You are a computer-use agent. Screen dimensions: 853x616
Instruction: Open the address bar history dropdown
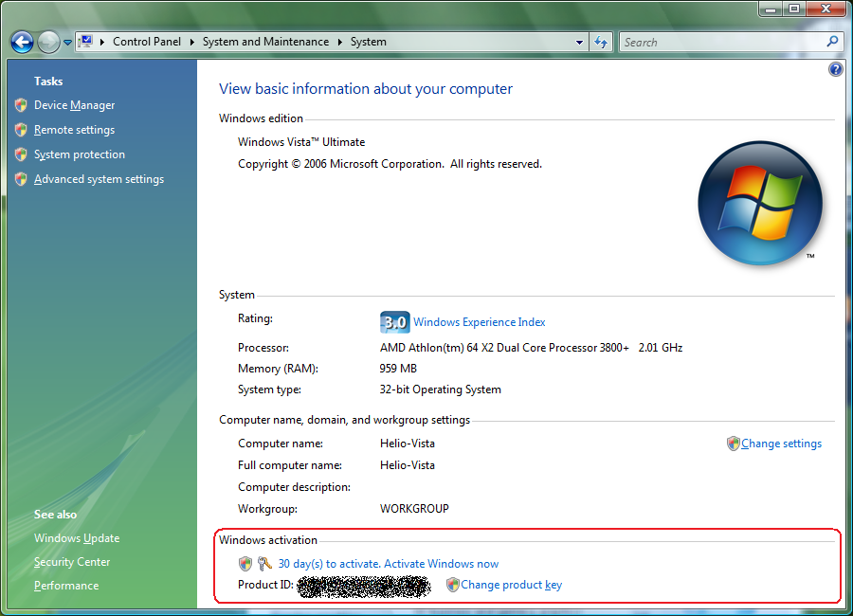(579, 42)
